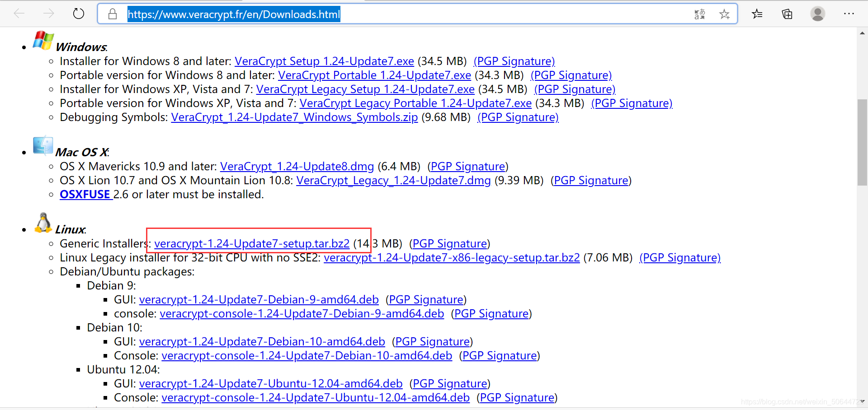This screenshot has width=868, height=410.
Task: Download Debian-9 console amd64.deb
Action: [302, 314]
